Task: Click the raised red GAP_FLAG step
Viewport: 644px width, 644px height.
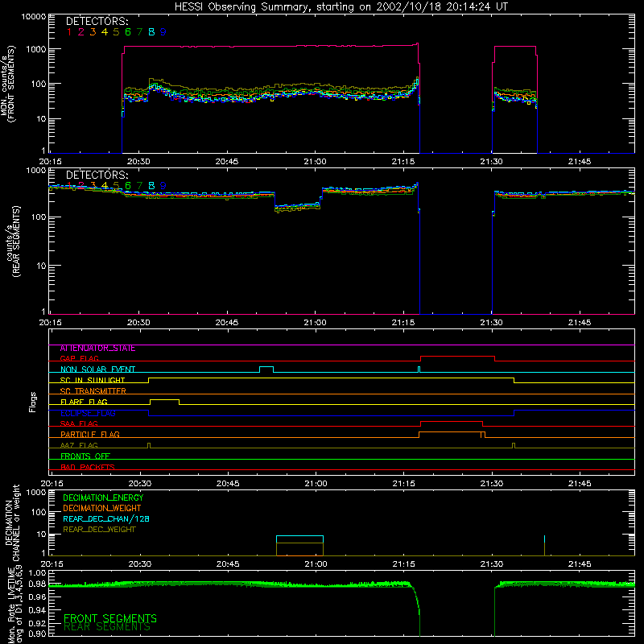Action: [457, 357]
